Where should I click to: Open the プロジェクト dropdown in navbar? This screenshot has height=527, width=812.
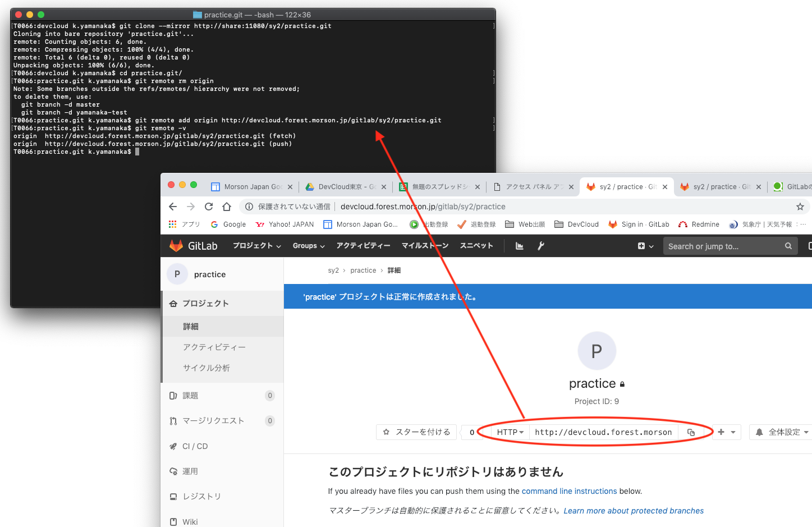pos(256,246)
